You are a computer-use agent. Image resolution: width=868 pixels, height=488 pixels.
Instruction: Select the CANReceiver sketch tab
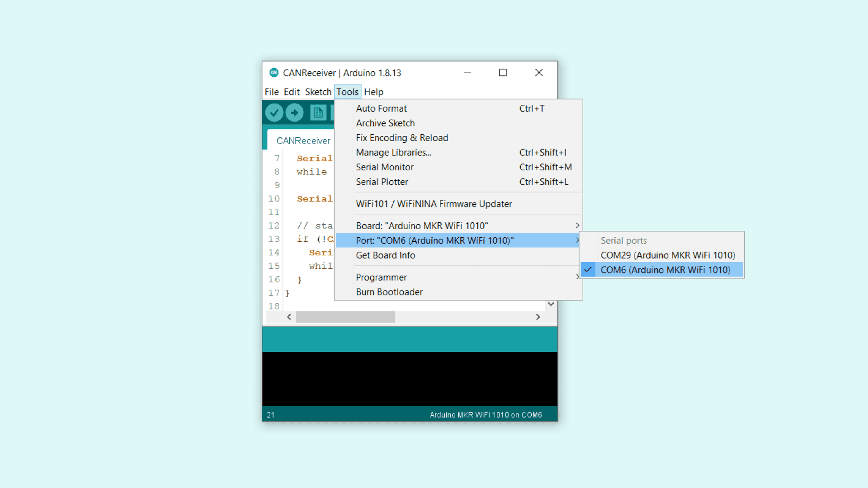(303, 141)
